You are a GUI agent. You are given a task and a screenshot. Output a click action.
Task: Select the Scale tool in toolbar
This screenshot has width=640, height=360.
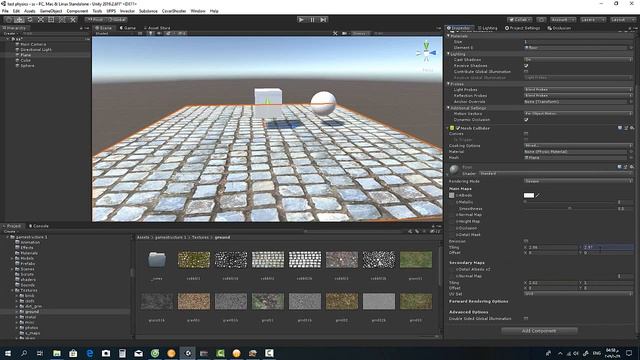[x=40, y=20]
